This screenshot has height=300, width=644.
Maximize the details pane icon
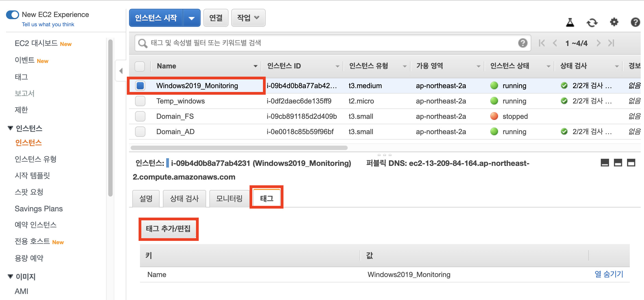click(631, 163)
